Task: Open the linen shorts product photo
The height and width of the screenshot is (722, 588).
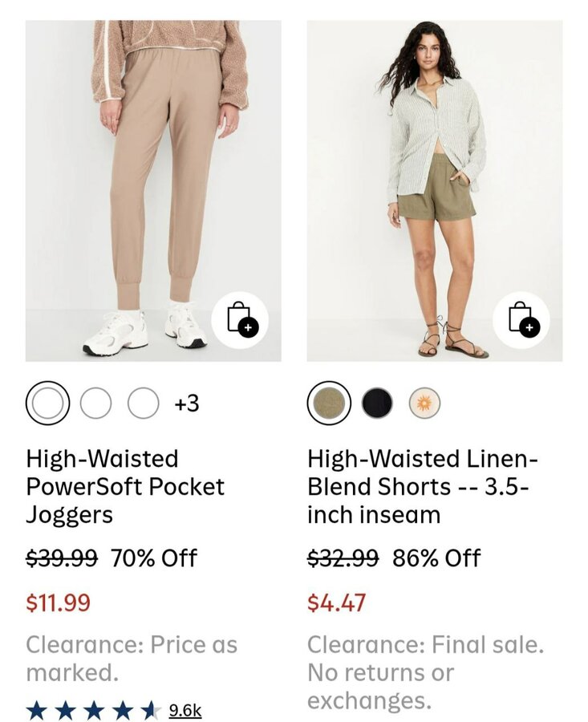Action: click(434, 176)
